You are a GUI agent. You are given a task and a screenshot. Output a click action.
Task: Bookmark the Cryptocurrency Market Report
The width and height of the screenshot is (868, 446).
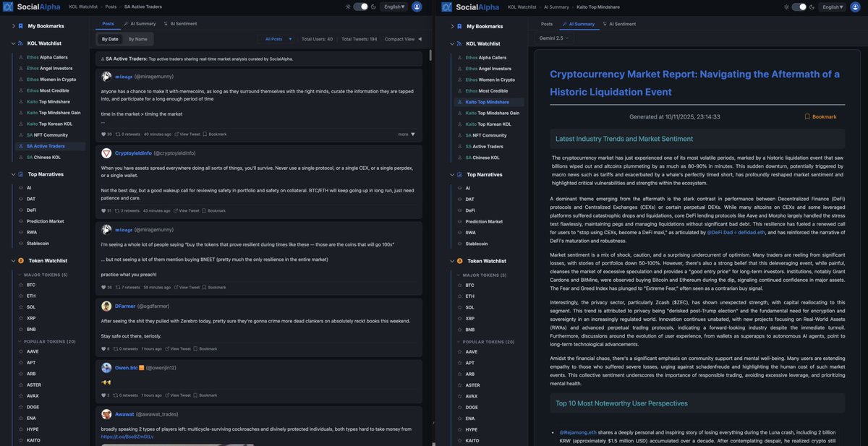(x=820, y=116)
